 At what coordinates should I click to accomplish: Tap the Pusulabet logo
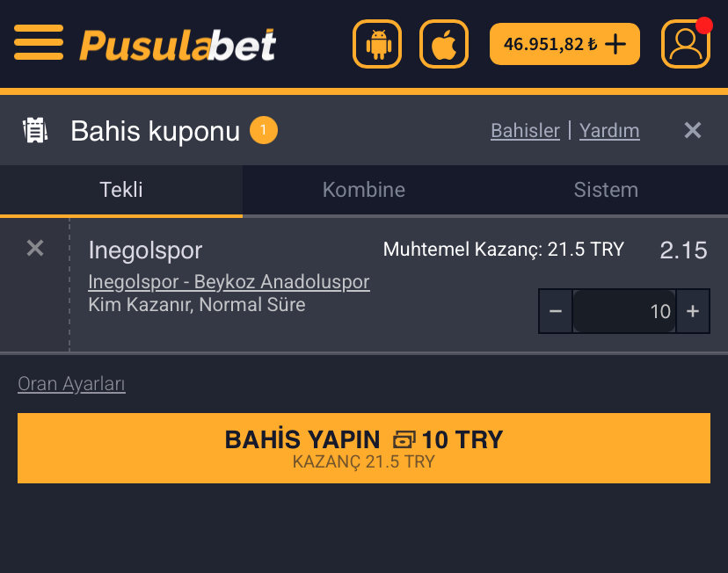pos(178,45)
